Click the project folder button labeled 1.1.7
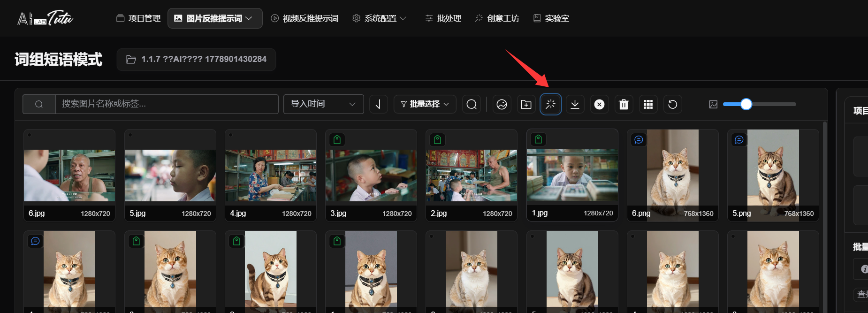 click(x=196, y=60)
